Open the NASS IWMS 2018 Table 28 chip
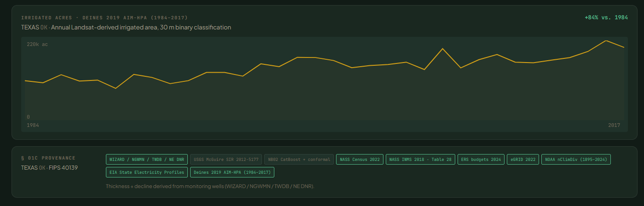The image size is (644, 206). pos(421,160)
